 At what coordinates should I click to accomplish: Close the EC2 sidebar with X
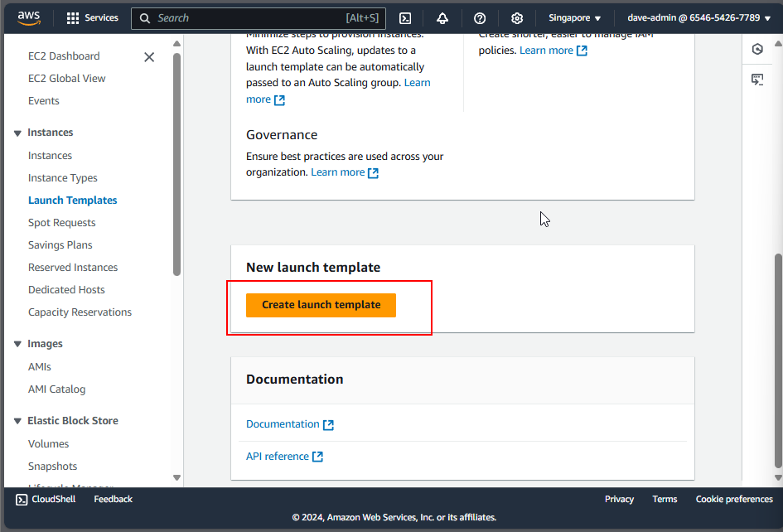tap(149, 57)
